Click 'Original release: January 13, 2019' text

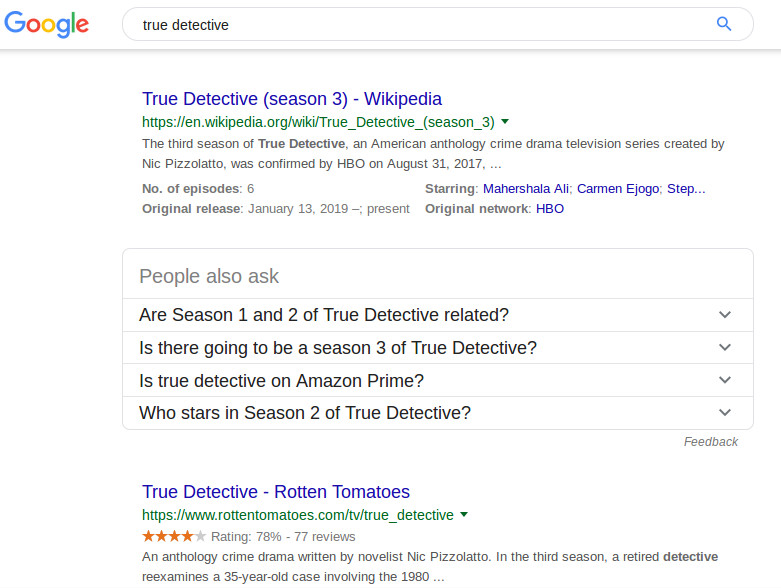pyautogui.click(x=275, y=209)
